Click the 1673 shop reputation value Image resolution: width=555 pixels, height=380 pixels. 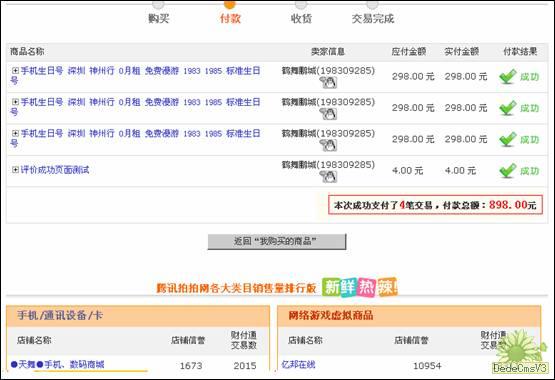tap(191, 365)
